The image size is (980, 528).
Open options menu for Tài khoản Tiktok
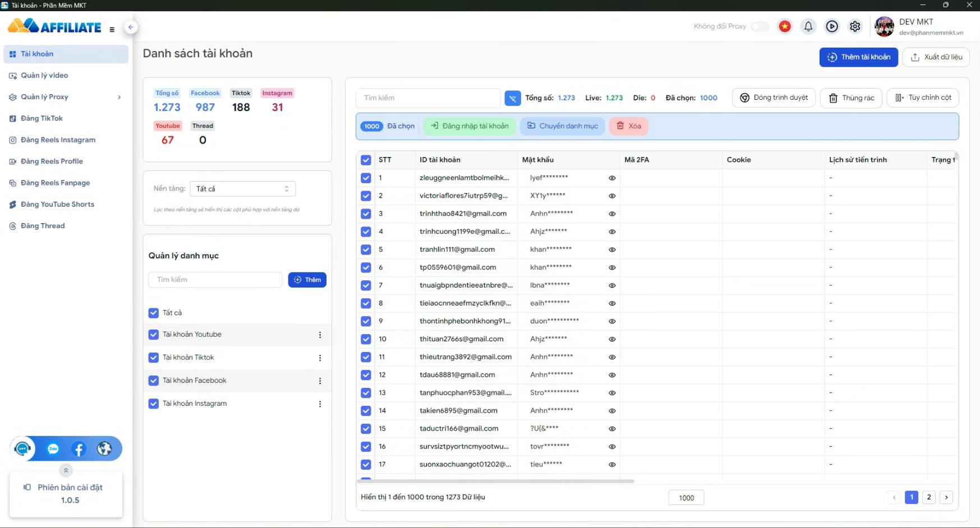coord(320,358)
